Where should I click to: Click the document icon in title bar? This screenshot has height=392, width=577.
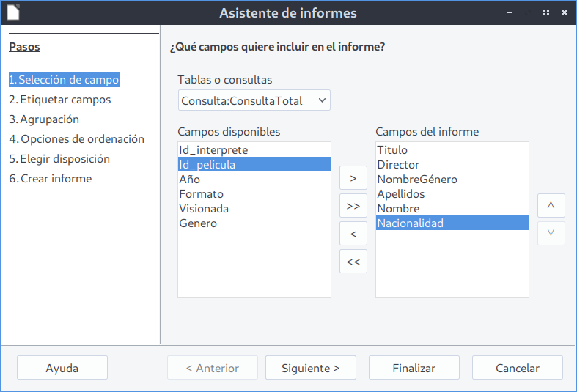tap(13, 12)
